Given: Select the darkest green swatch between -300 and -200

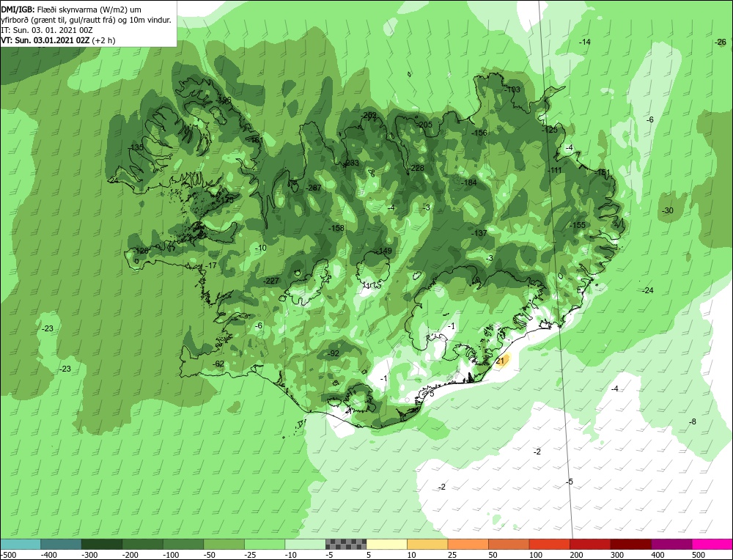Looking at the screenshot, I should tap(101, 544).
